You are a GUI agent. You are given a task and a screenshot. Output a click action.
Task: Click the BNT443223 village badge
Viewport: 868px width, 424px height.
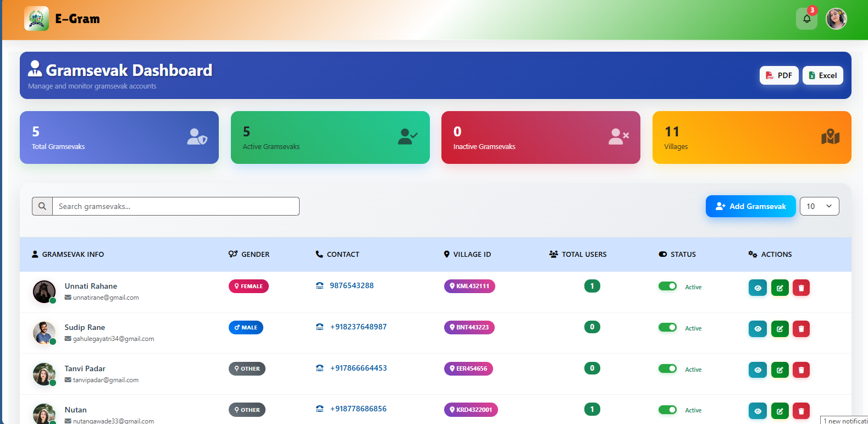469,327
